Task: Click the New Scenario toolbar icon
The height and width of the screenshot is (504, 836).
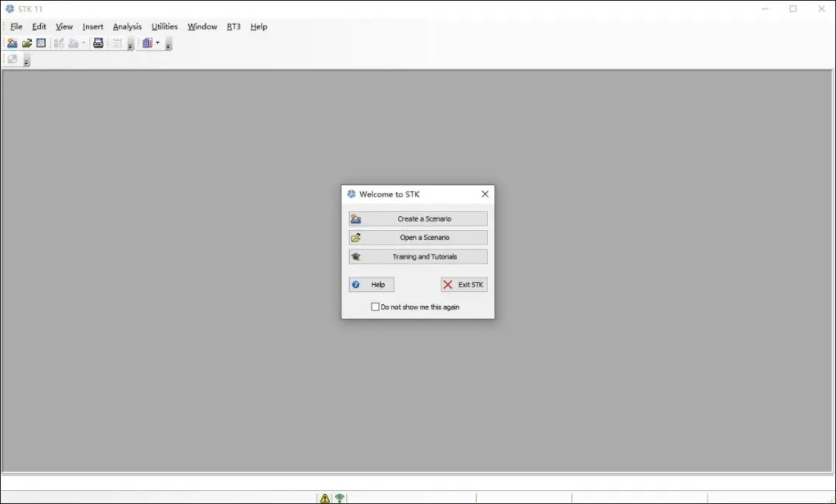Action: (12, 43)
